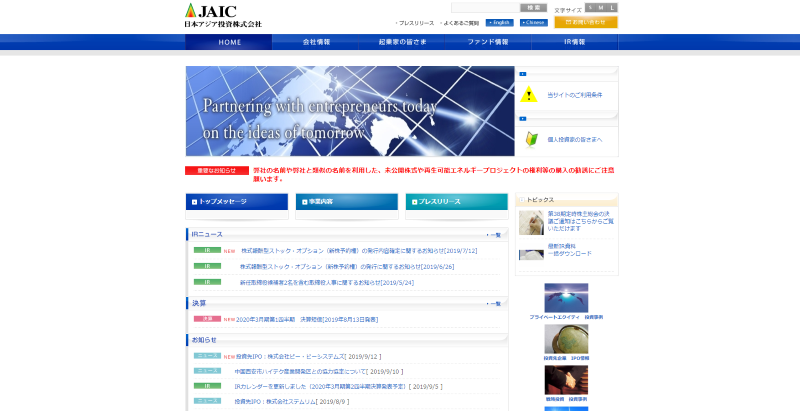Screen dimensions: 800x411
Task: Click the green beginner mark icon
Action: coord(532,139)
